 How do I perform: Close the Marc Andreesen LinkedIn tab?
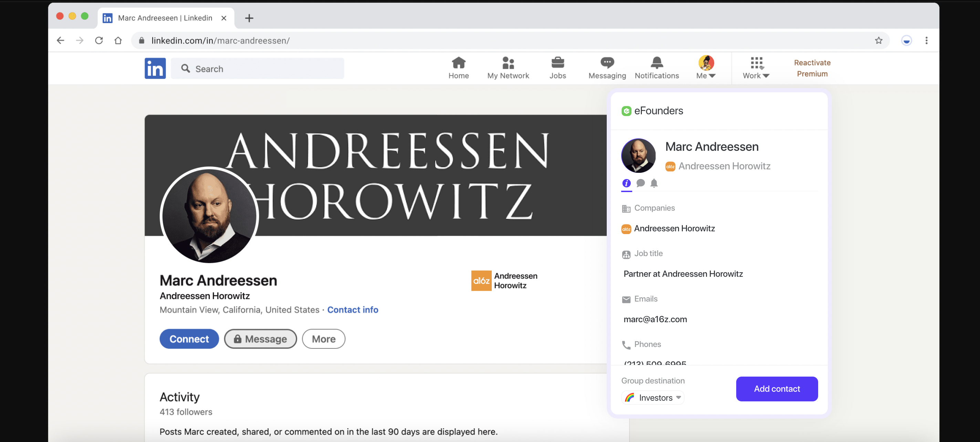pos(224,18)
